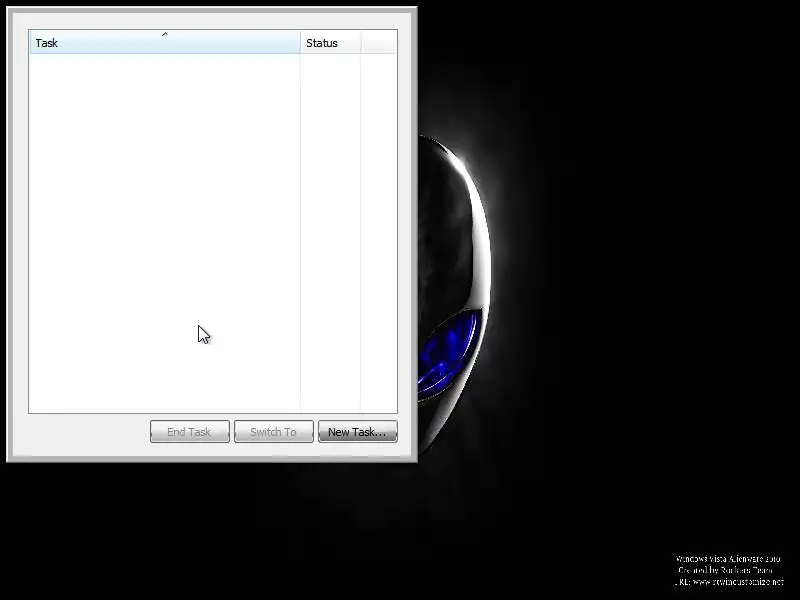The image size is (800, 600).
Task: Click the sort arrow above the Task header
Action: (164, 34)
